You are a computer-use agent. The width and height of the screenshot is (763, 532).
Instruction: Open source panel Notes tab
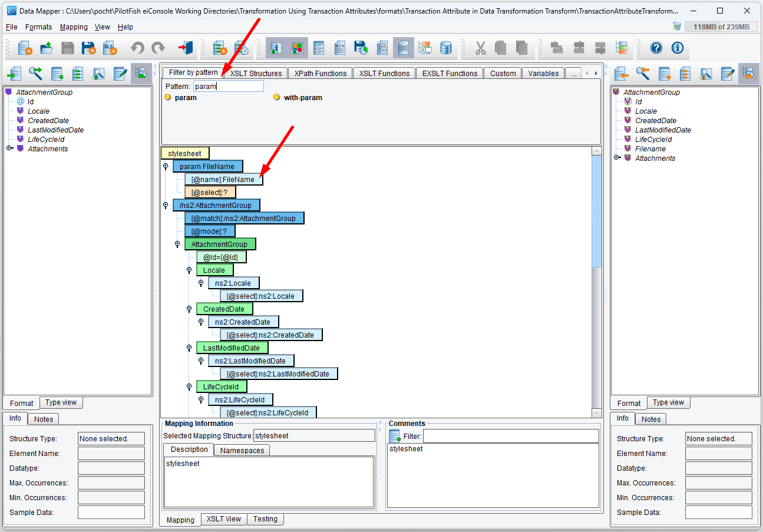click(x=44, y=419)
